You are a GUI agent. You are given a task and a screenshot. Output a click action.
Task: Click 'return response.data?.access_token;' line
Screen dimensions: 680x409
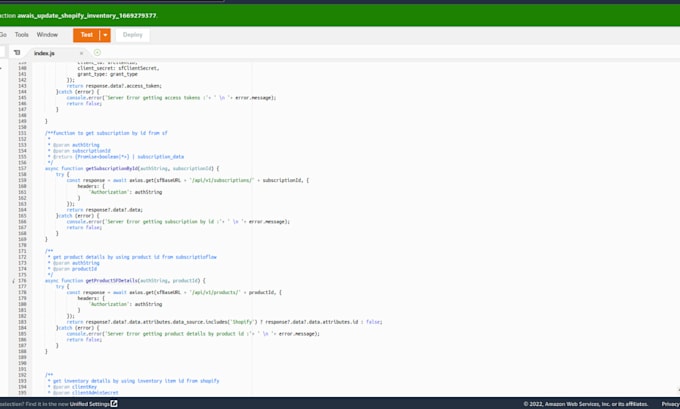[x=114, y=86]
